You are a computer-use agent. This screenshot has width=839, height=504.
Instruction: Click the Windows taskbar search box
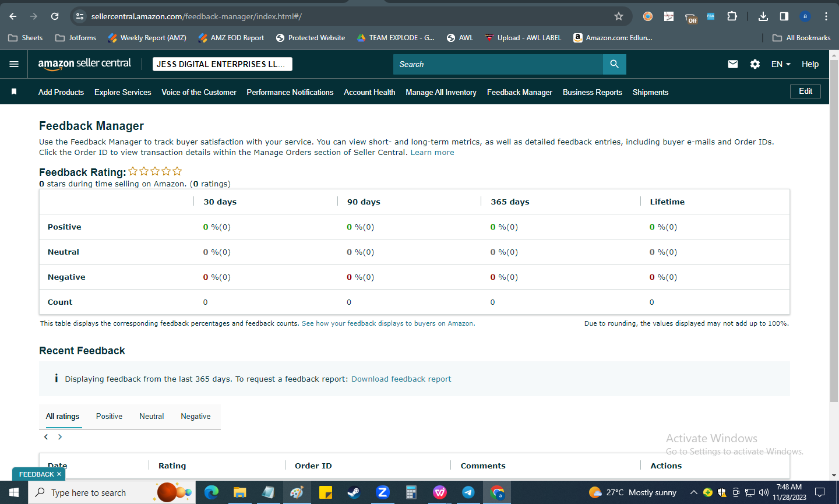coord(112,492)
